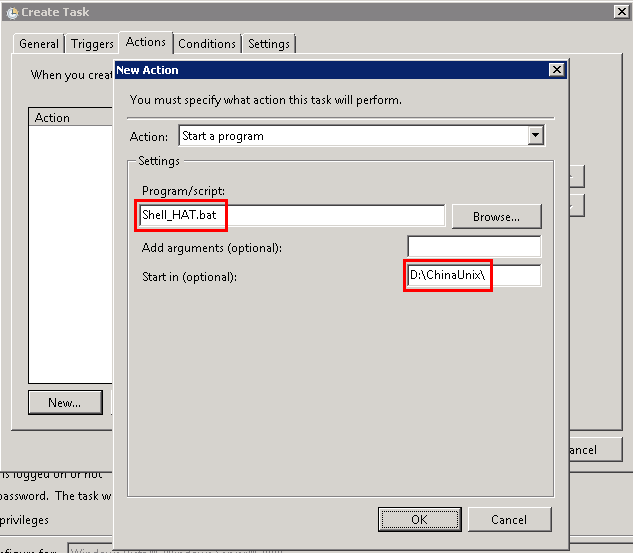
Task: Click the Action column header
Action: coord(70,118)
